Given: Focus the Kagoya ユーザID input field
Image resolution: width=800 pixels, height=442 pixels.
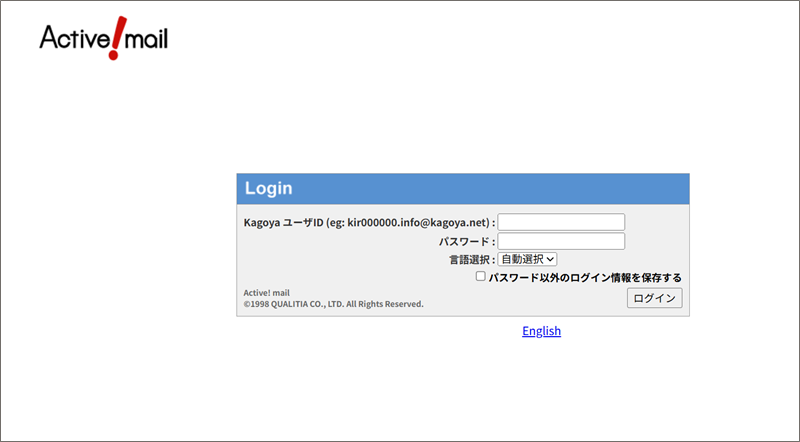Looking at the screenshot, I should tap(561, 222).
